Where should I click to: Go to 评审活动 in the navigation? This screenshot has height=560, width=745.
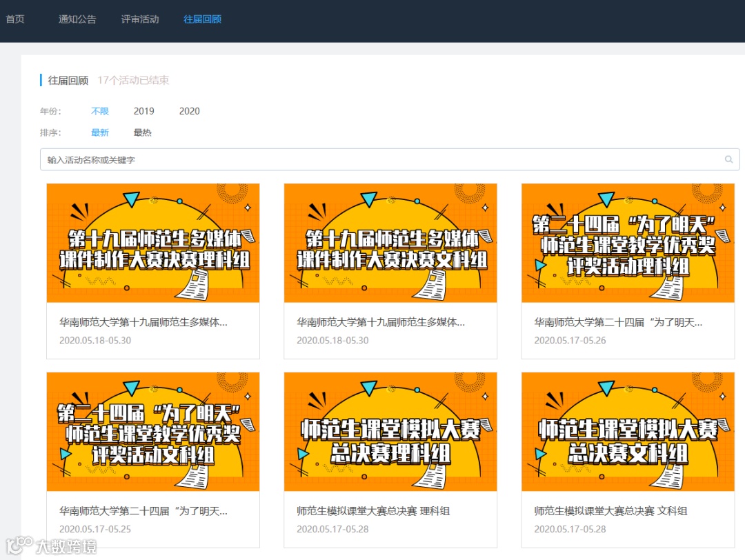[139, 19]
